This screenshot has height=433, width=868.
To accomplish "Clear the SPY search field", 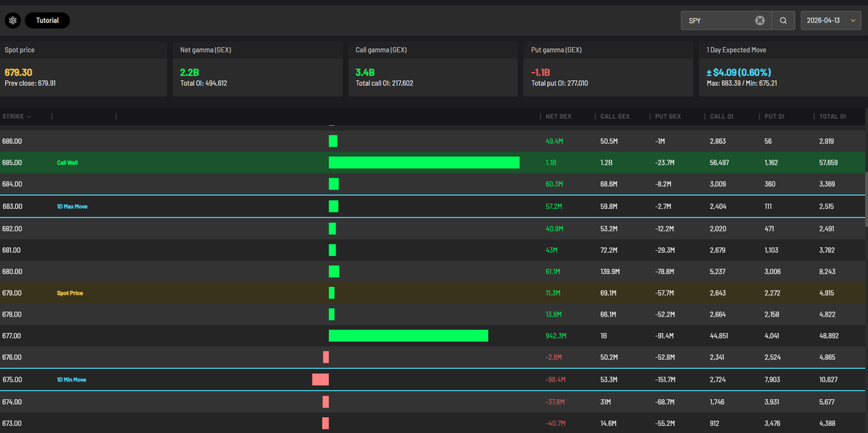I will click(759, 20).
